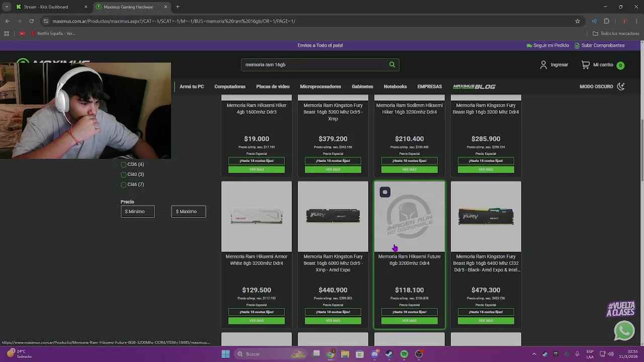Select the Cl36 (4) filter
644x362 pixels.
click(132, 164)
